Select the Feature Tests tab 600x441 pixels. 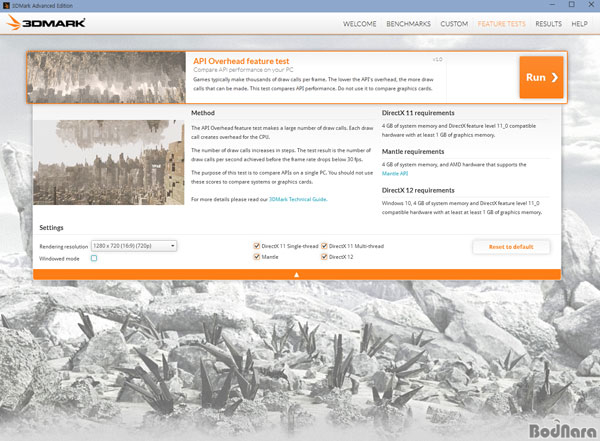point(501,24)
